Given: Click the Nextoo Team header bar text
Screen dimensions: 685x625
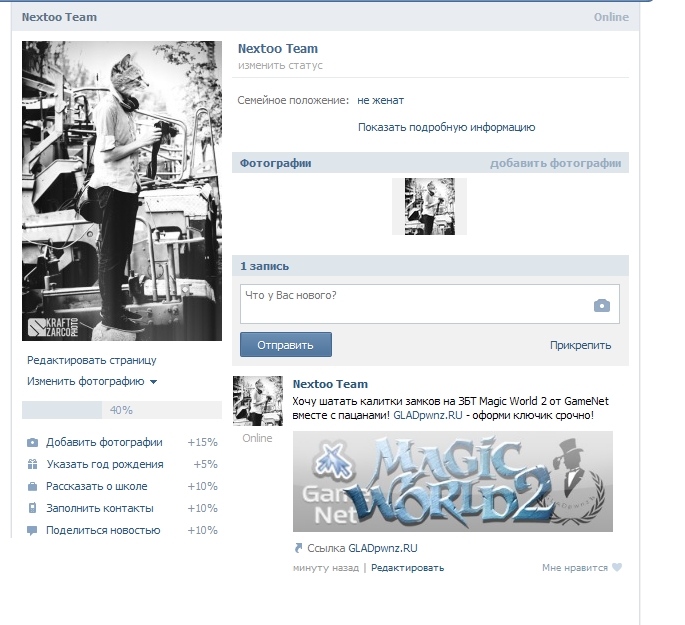Looking at the screenshot, I should point(59,17).
